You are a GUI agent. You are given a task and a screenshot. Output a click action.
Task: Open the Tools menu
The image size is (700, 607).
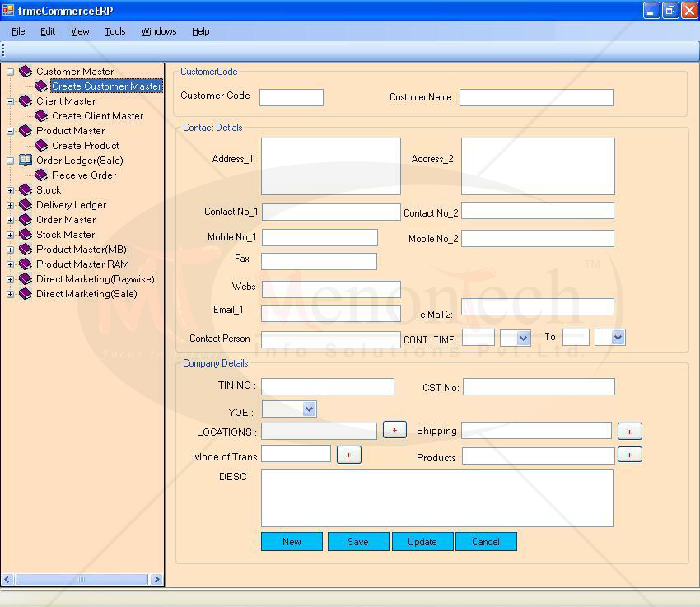point(115,31)
